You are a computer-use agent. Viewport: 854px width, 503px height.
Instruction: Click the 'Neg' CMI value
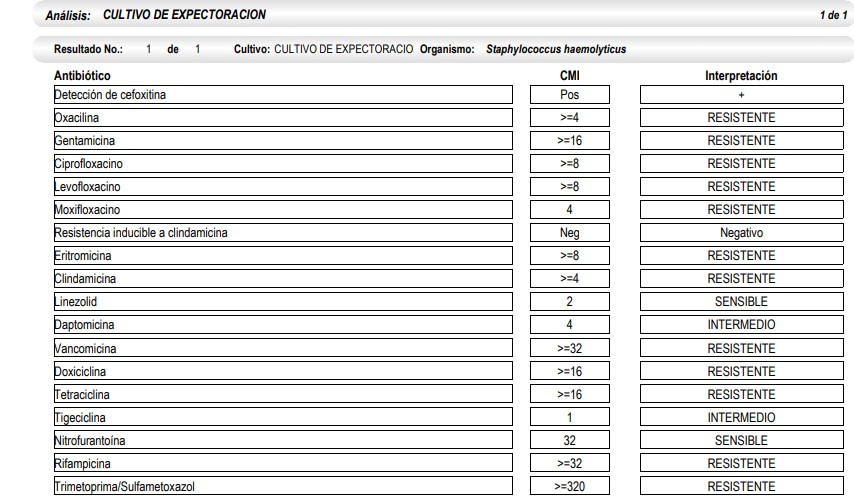pos(570,232)
